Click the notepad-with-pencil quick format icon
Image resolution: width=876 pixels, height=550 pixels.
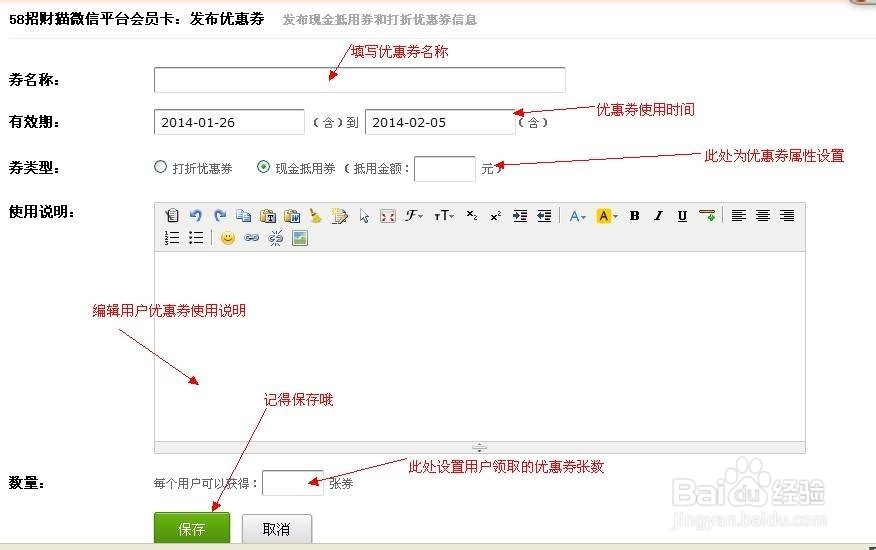click(x=339, y=215)
